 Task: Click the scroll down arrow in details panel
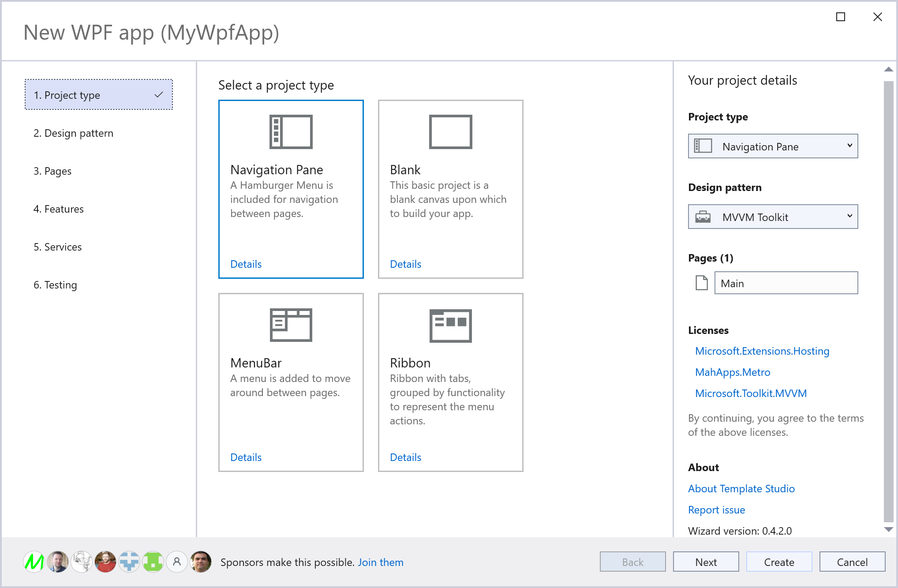tap(889, 529)
